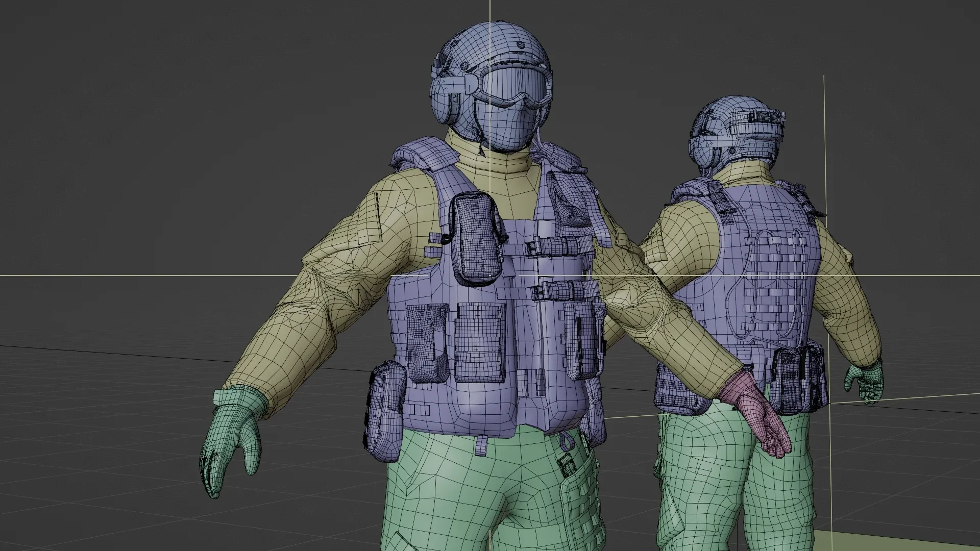Select the hip pouch at the front vest's lower left
The image size is (980, 551).
385,412
